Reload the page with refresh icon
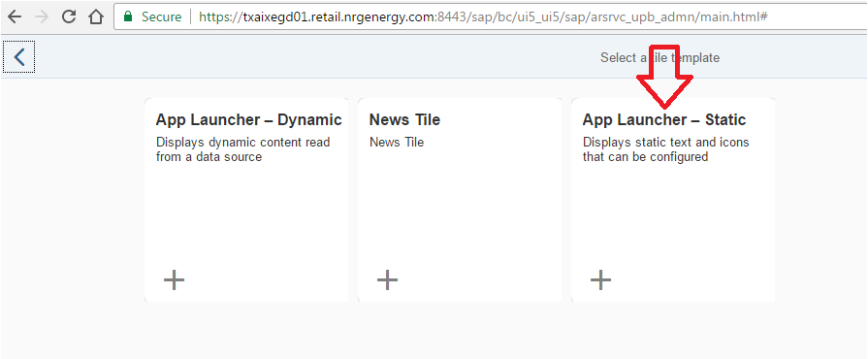This screenshot has height=359, width=868. pos(69,16)
